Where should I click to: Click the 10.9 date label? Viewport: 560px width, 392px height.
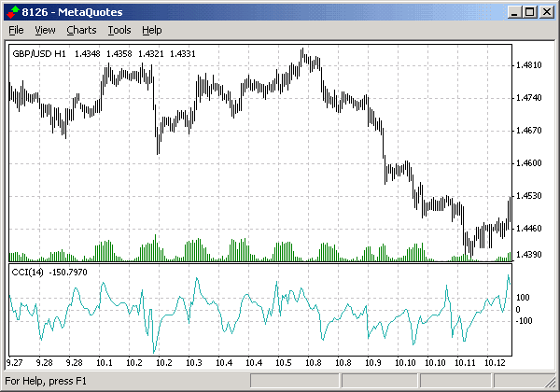[373, 363]
